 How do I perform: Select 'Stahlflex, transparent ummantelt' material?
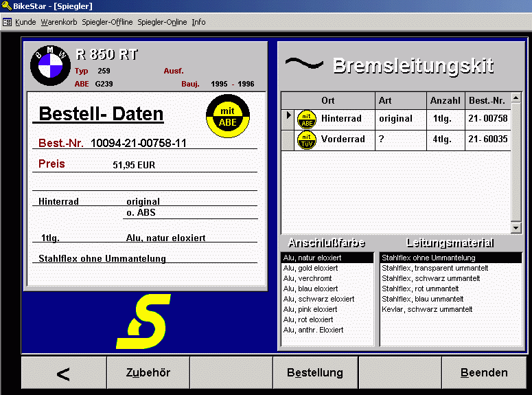coord(450,268)
